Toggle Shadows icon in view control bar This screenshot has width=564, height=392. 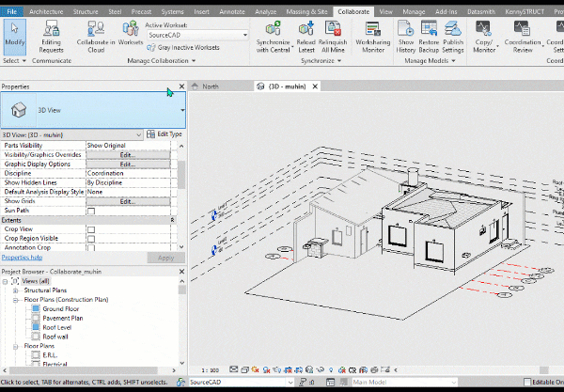point(266,369)
